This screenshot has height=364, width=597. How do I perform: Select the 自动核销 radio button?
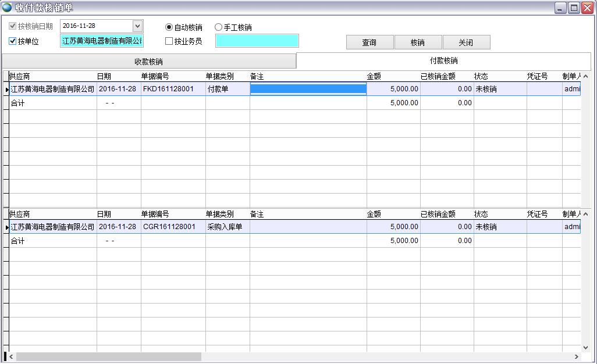click(x=169, y=27)
